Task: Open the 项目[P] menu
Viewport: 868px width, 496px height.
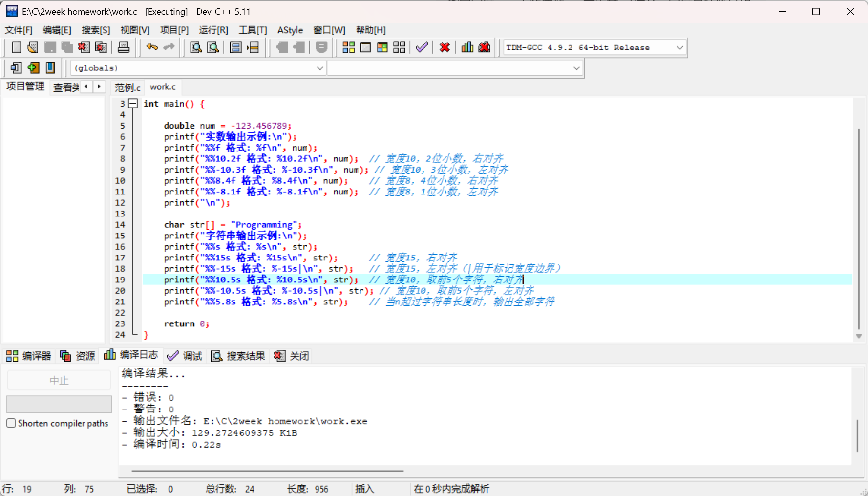Action: [x=174, y=30]
